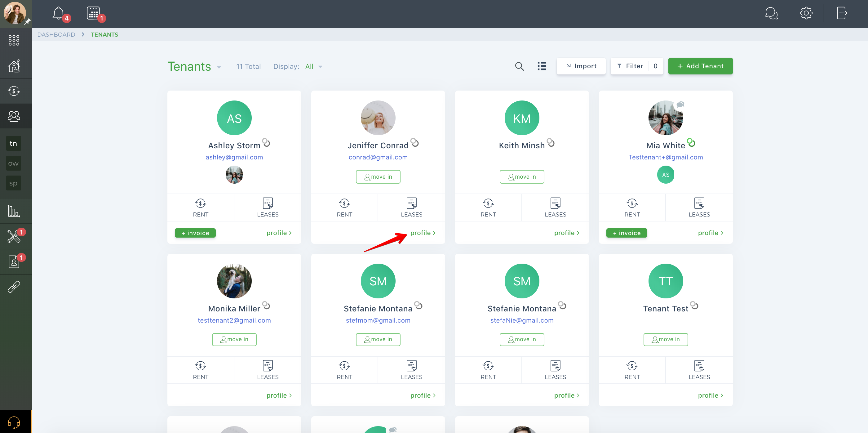The image size is (868, 433).
Task: Click email testtenant2@gmail.com
Action: tap(234, 320)
